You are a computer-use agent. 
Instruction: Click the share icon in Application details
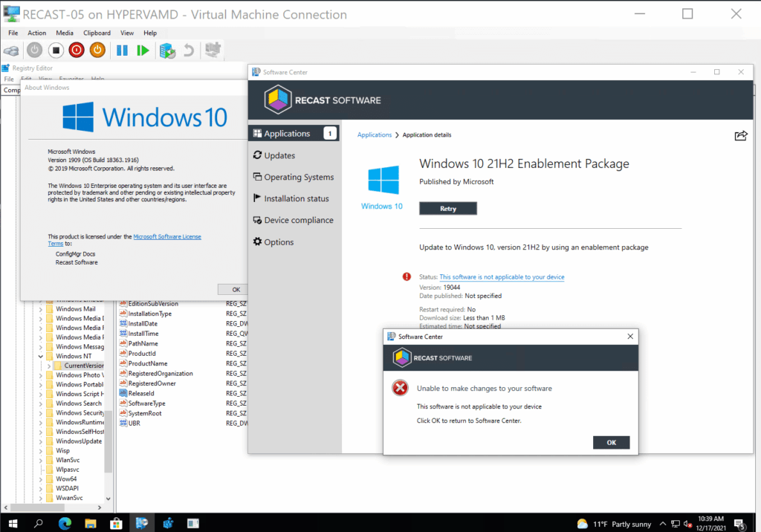740,135
